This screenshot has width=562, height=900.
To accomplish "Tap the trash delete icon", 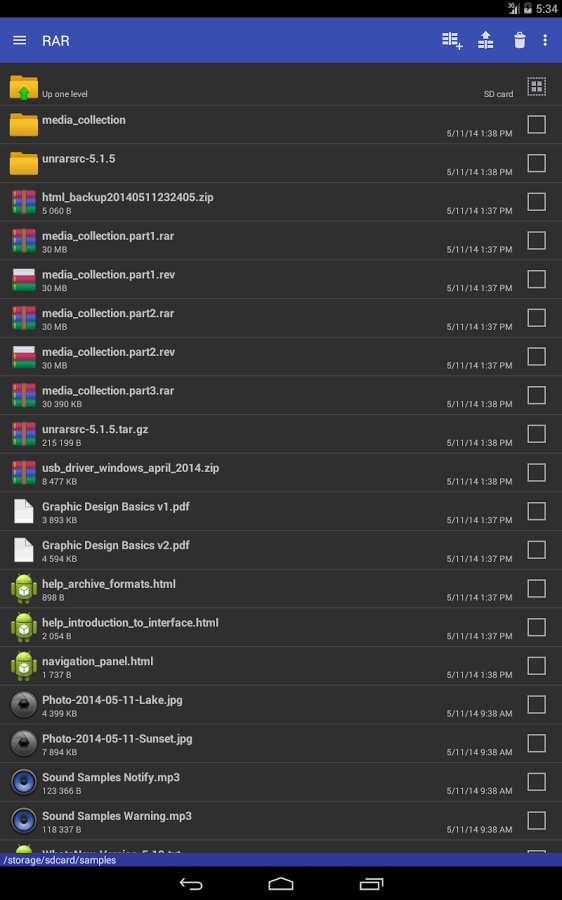I will 520,40.
